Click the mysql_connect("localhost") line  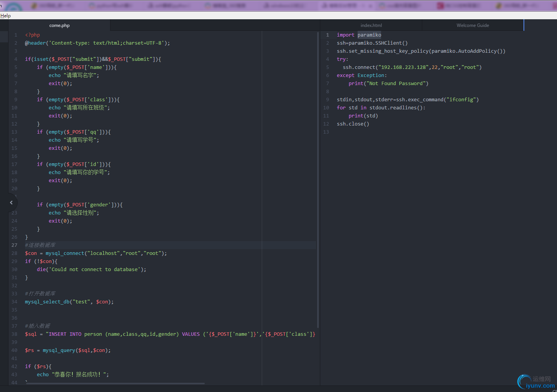[96, 253]
